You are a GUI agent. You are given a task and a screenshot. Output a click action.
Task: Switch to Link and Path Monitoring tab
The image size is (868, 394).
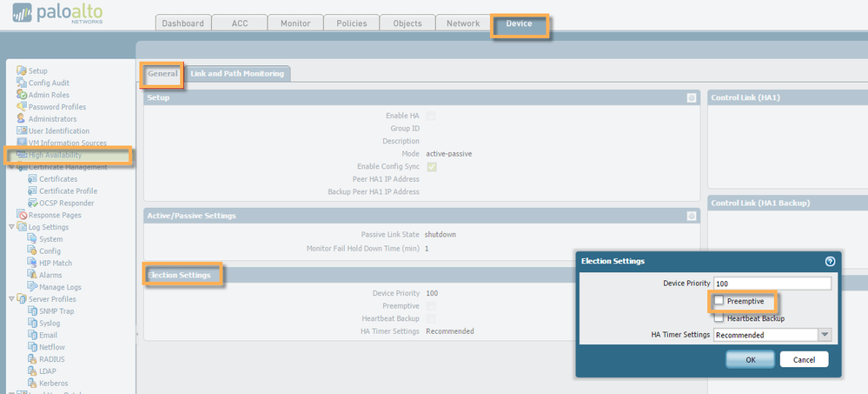(237, 74)
